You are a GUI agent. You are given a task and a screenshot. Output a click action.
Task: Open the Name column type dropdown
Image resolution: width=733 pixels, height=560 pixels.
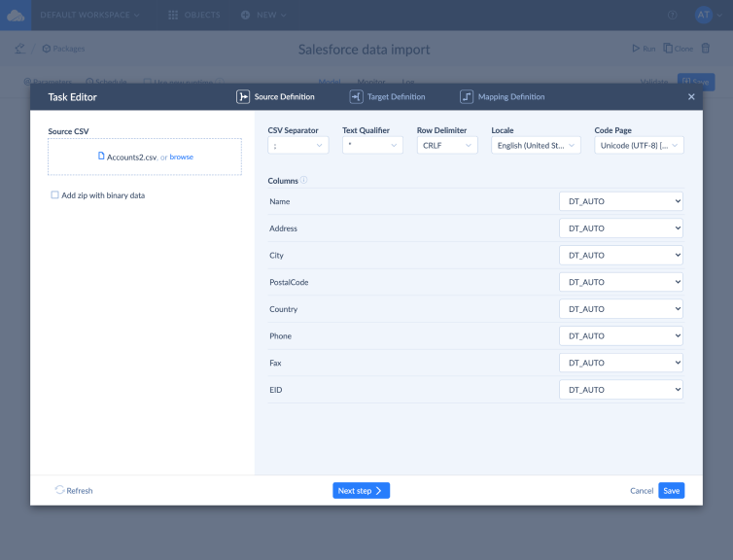click(621, 201)
